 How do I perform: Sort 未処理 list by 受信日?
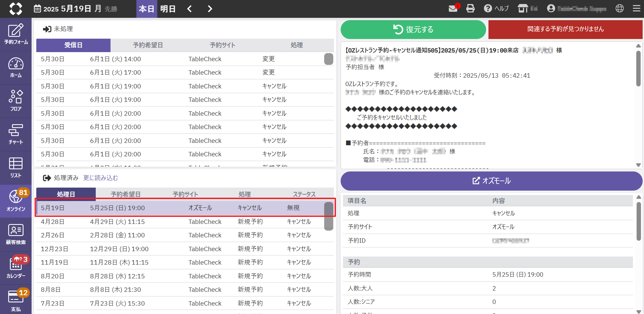click(73, 45)
